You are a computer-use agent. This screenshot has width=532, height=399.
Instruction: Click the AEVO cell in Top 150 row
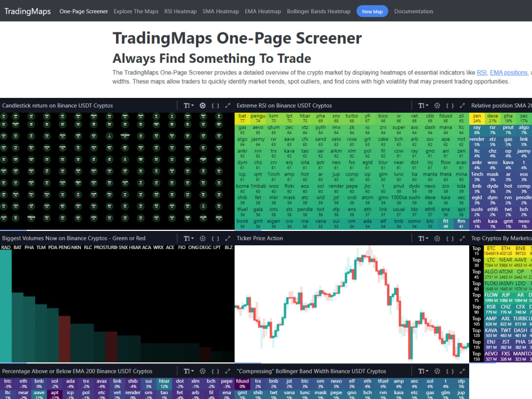[x=491, y=356]
